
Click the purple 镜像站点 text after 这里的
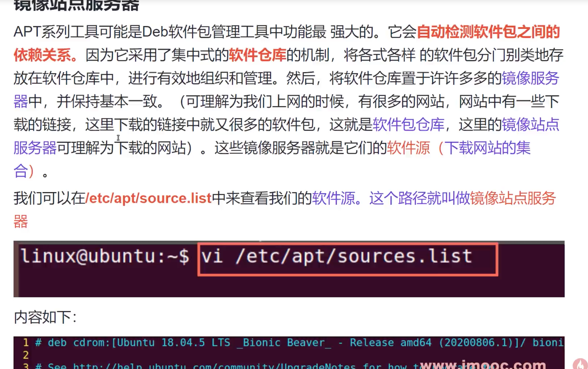(x=530, y=124)
